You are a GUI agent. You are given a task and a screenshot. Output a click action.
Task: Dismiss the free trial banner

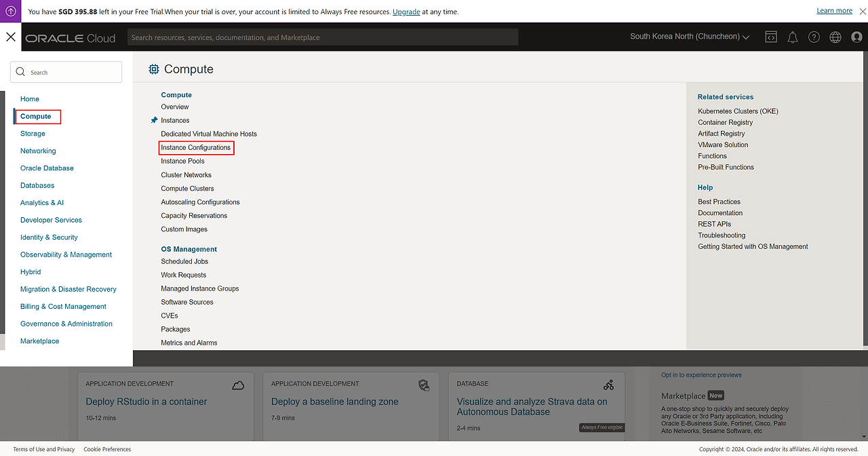click(863, 12)
